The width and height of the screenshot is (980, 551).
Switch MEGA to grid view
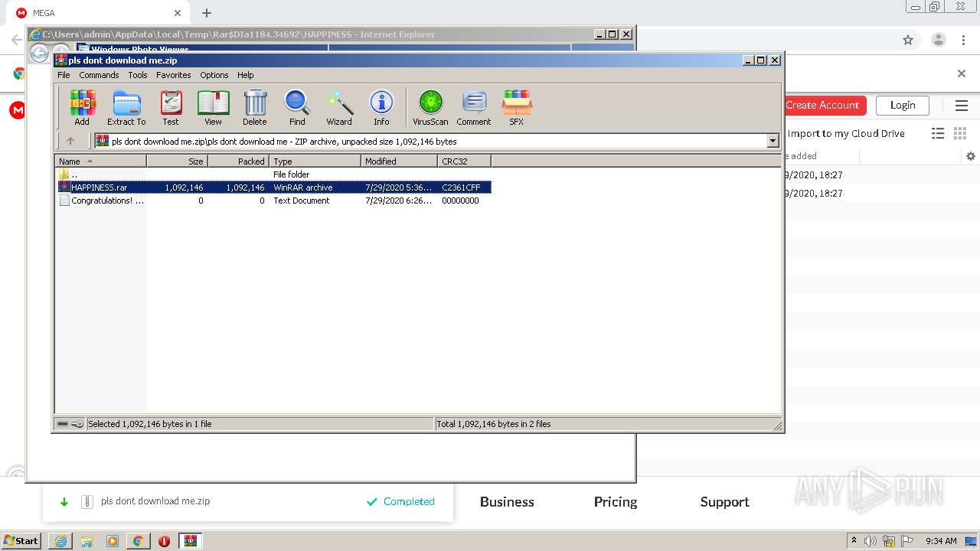(960, 133)
